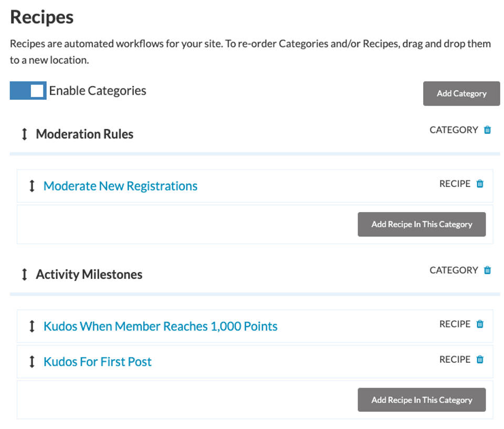This screenshot has width=504, height=429.
Task: Add a recipe in Activity Milestones category
Action: coord(422,400)
